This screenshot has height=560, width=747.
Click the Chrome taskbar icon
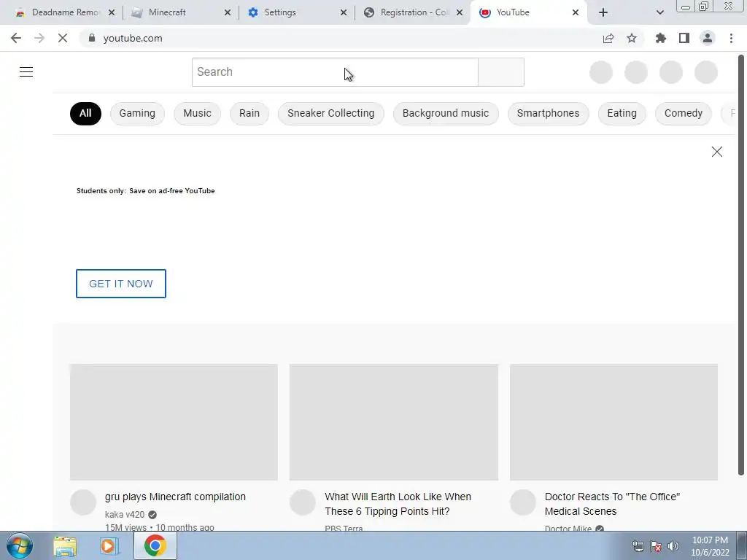coord(155,545)
